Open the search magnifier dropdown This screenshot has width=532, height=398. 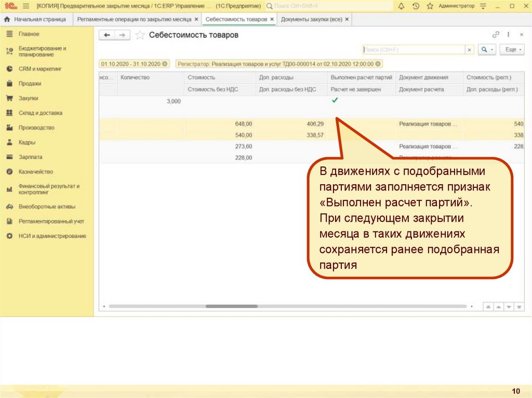pyautogui.click(x=487, y=49)
